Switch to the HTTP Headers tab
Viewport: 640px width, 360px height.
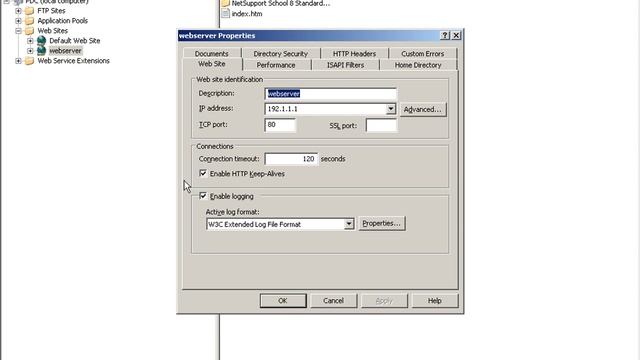(x=354, y=53)
